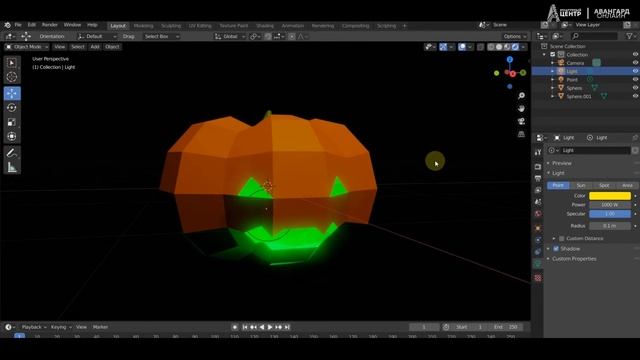Expand the Custom Properties panel

point(574,259)
